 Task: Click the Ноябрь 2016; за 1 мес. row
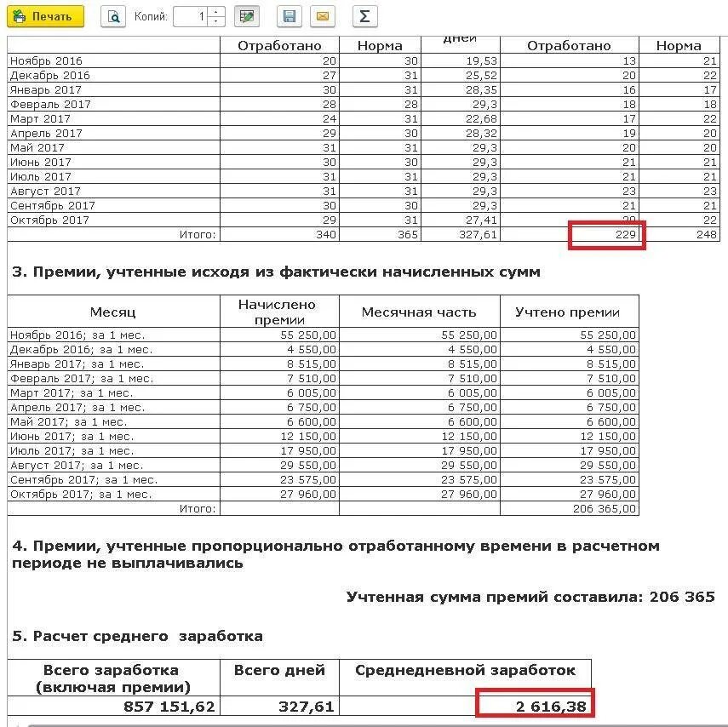tap(324, 335)
